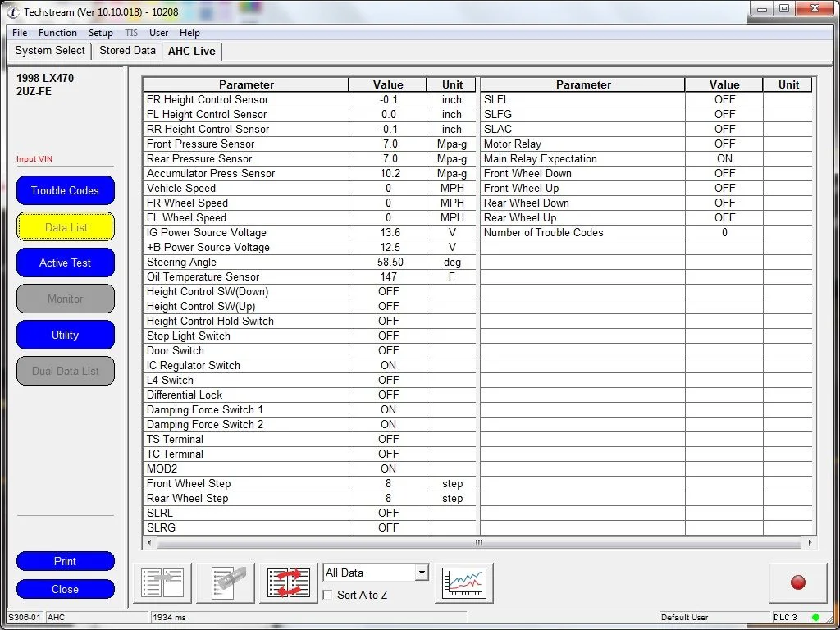The image size is (840, 630).
Task: Click the Accumulator value 10.2
Action: 388,174
